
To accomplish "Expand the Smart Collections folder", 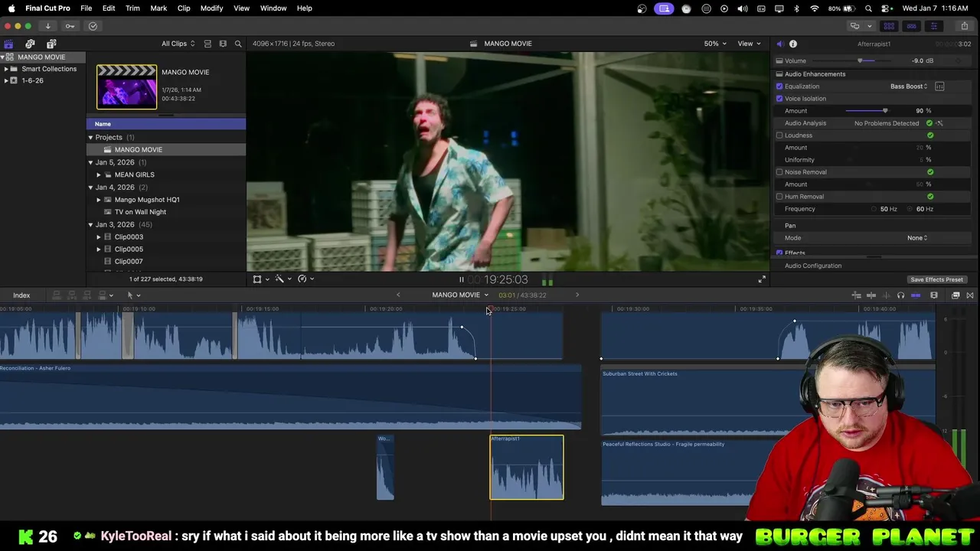I will (x=6, y=69).
